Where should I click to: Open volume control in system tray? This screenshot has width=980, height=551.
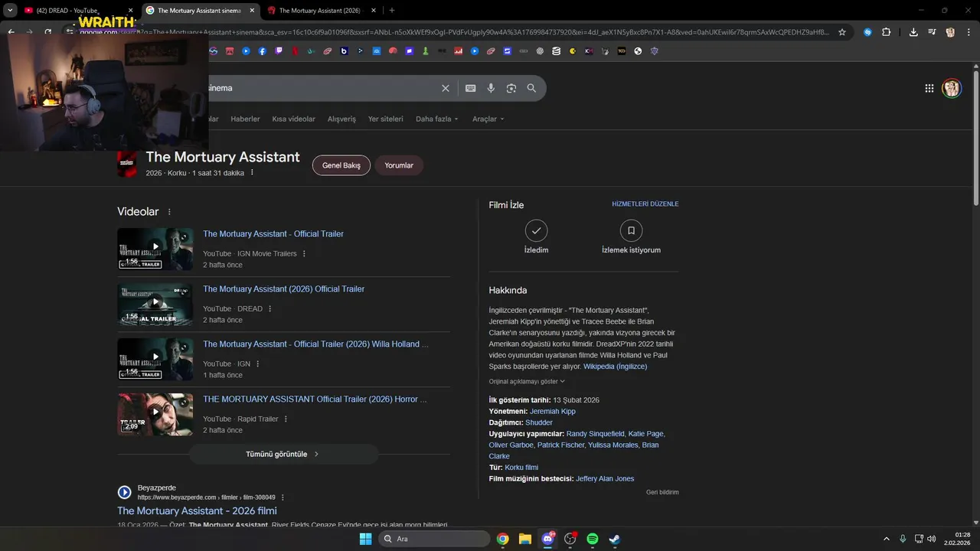click(x=931, y=539)
